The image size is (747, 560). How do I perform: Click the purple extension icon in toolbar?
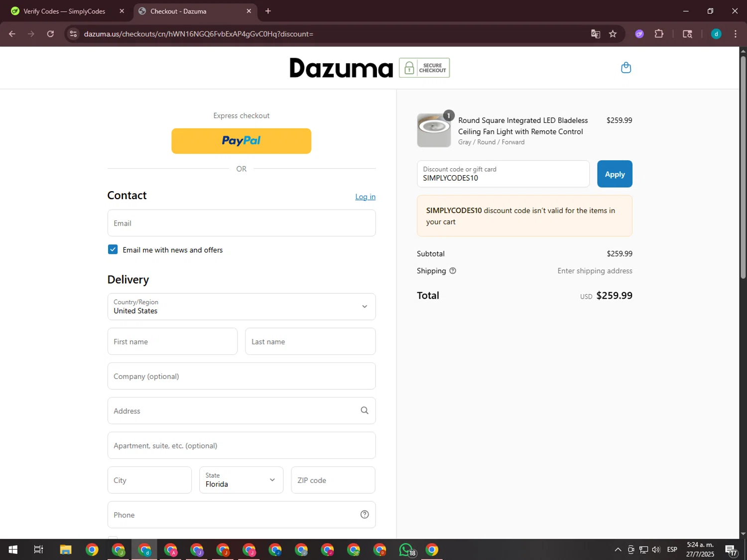coord(639,34)
